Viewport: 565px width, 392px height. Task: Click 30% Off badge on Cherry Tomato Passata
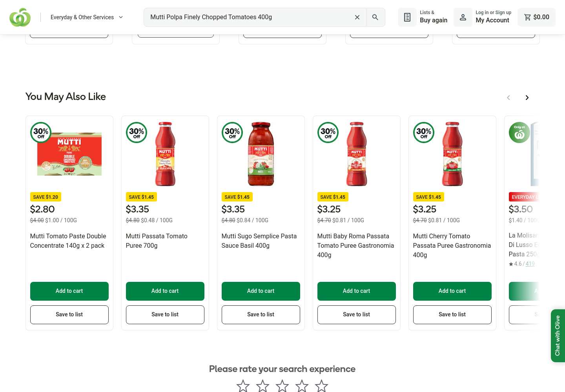[x=424, y=132]
